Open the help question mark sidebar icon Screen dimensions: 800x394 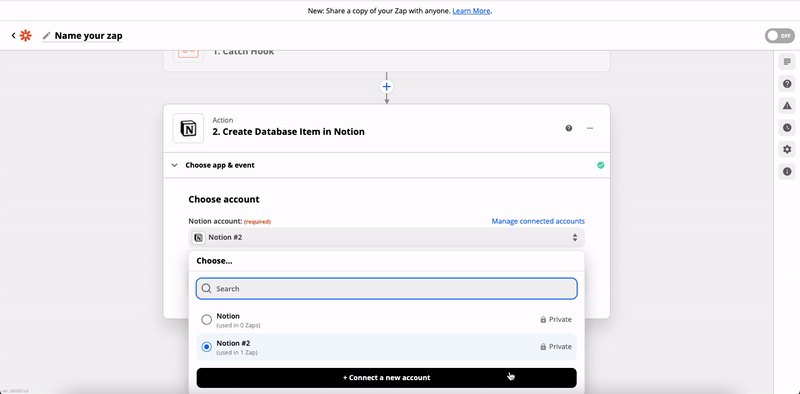coord(787,84)
